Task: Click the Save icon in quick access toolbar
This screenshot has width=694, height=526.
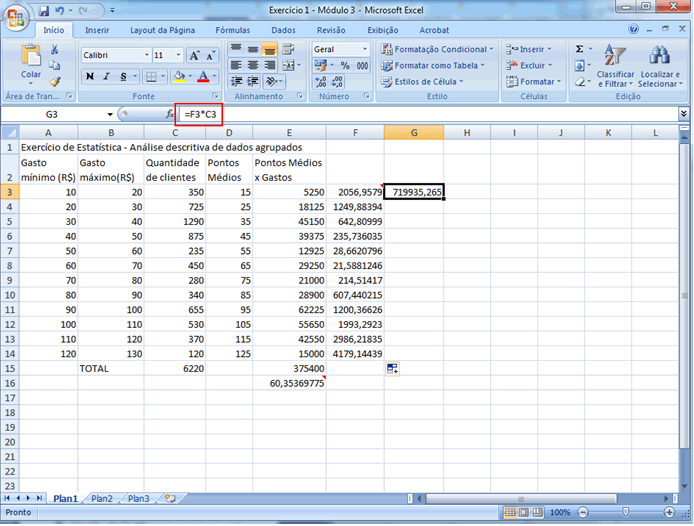Action: pyautogui.click(x=45, y=9)
